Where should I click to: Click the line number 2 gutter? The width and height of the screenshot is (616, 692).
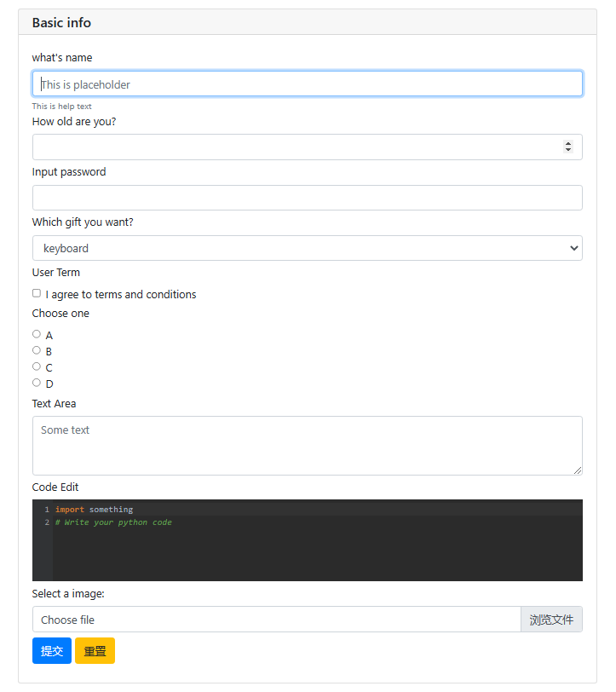point(47,522)
